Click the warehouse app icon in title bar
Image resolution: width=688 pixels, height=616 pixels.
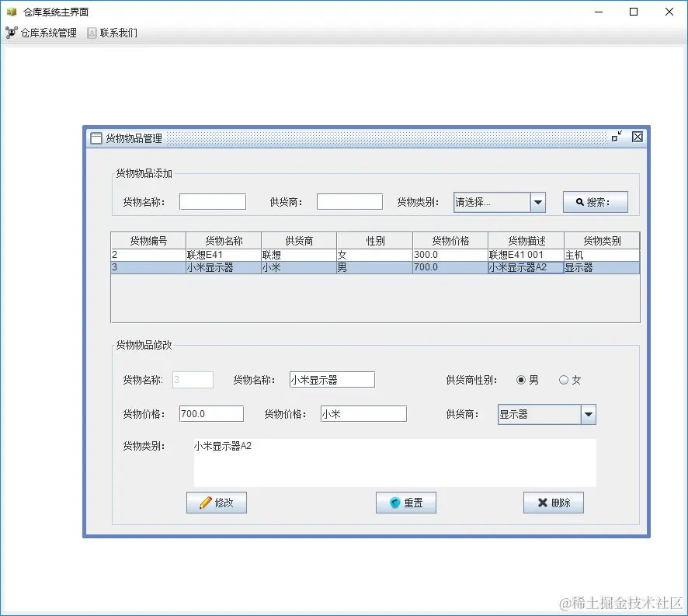coord(12,12)
